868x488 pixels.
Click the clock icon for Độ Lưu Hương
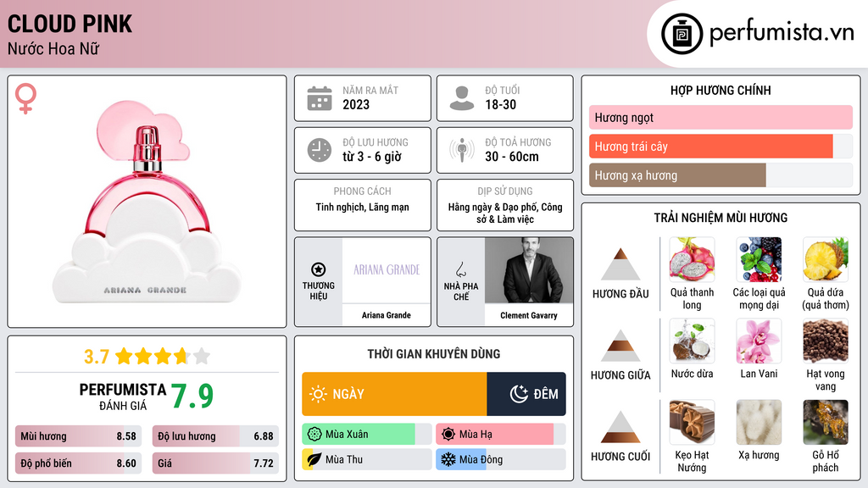[x=320, y=150]
